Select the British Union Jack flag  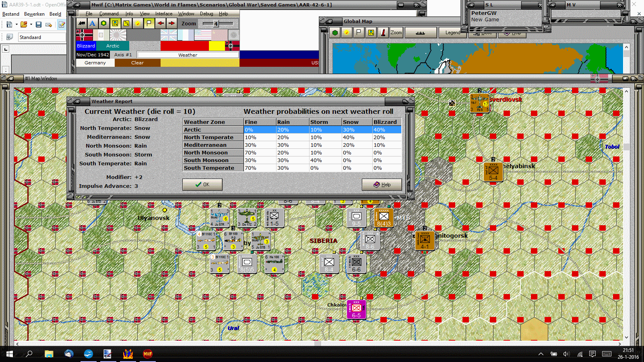pos(169,35)
